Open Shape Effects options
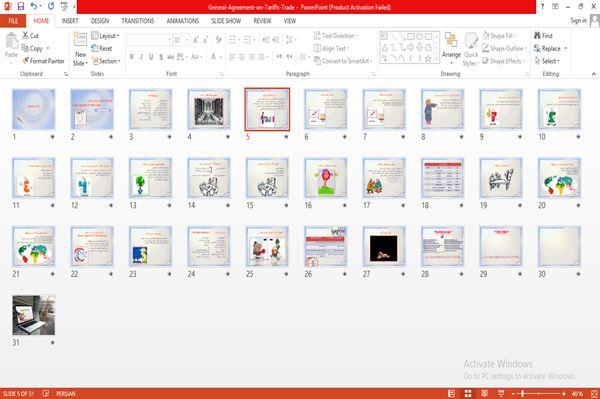Image resolution: width=600 pixels, height=399 pixels. (504, 61)
